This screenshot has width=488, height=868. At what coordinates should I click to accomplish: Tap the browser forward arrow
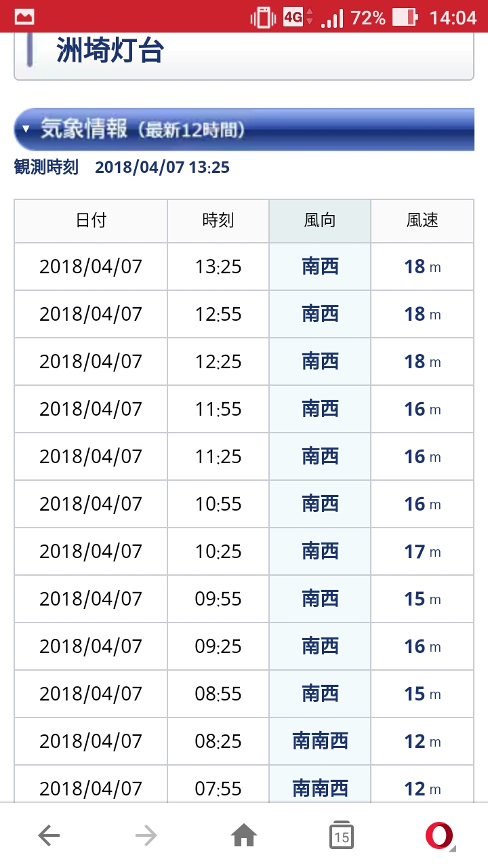(x=146, y=836)
